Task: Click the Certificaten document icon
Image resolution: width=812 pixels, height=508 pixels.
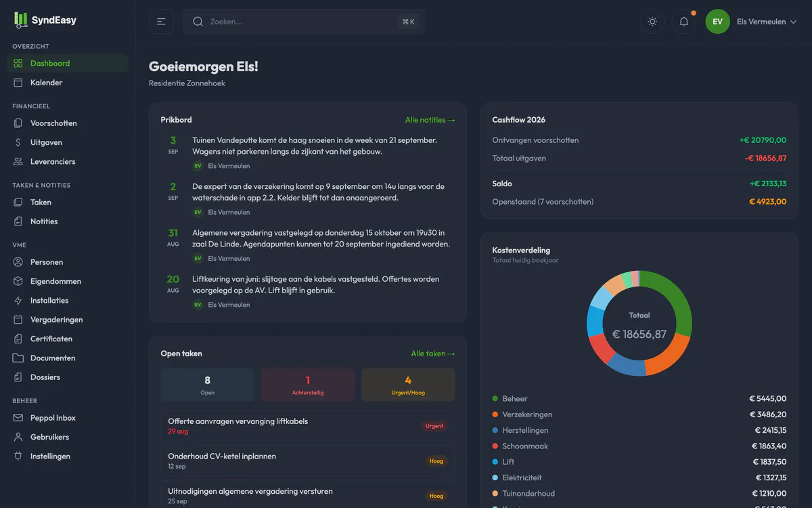Action: (18, 339)
